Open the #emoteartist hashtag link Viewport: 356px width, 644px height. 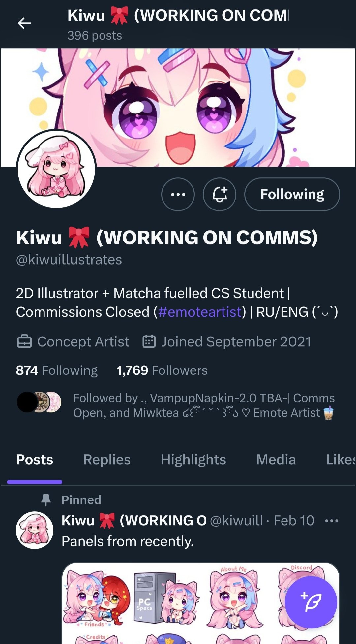(x=200, y=312)
